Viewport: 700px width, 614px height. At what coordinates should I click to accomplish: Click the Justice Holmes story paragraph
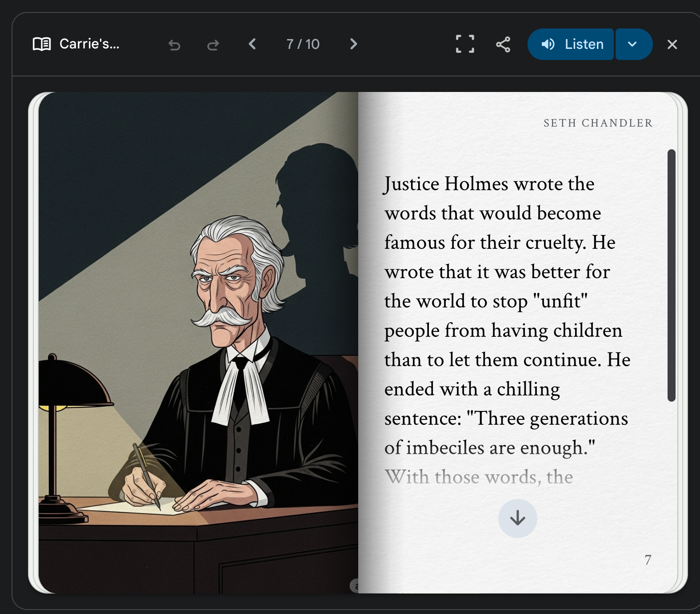pyautogui.click(x=507, y=315)
